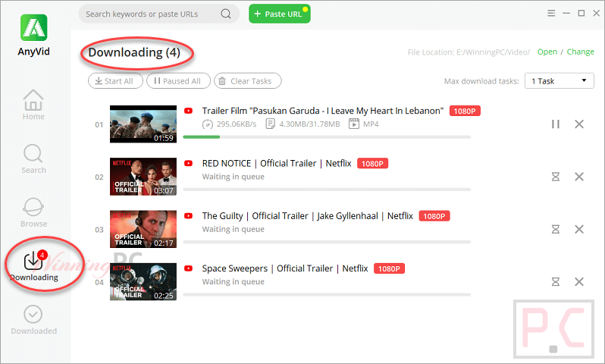The width and height of the screenshot is (605, 364).
Task: Open the Home section in sidebar
Action: (33, 105)
